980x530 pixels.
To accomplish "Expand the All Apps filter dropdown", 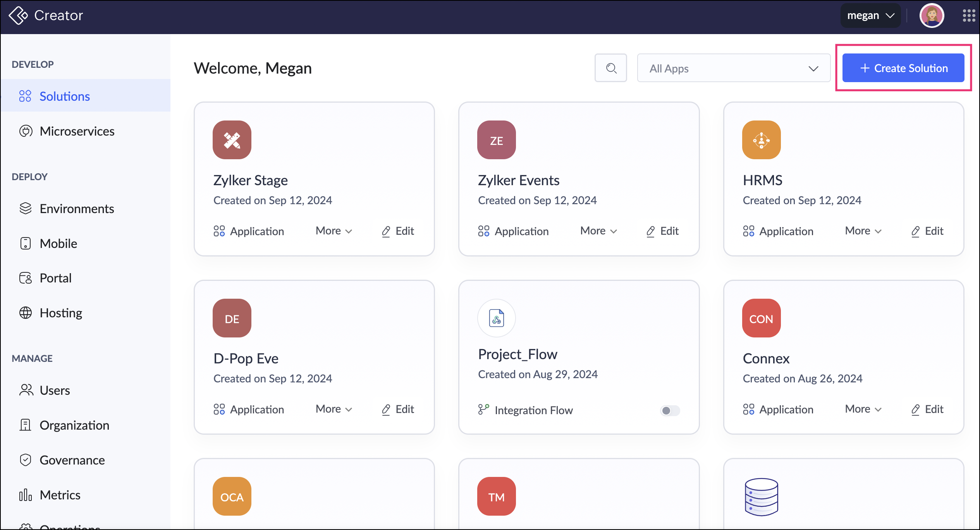I will pos(733,68).
